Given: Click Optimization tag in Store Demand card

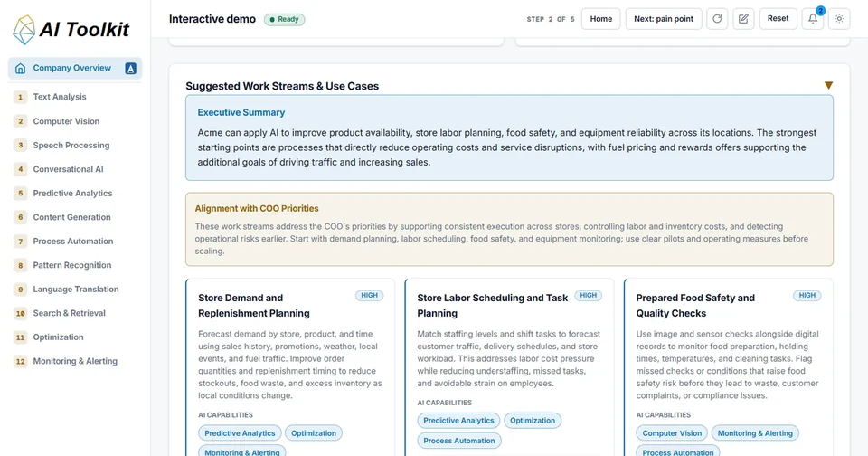Looking at the screenshot, I should [x=314, y=433].
